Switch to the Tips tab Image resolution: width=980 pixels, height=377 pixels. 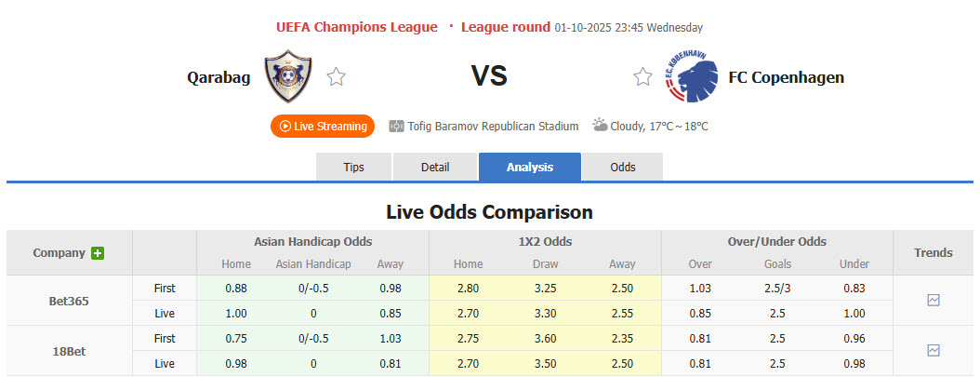(x=354, y=168)
